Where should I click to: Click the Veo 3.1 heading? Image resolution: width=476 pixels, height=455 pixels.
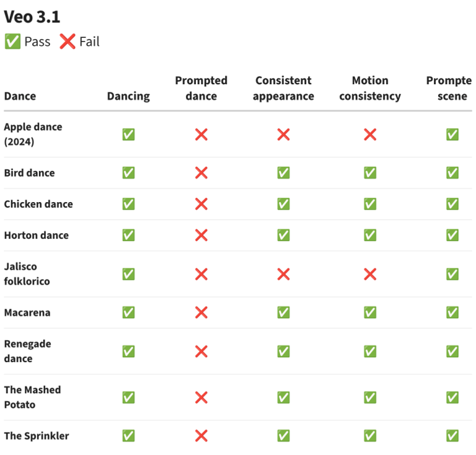[x=32, y=17]
